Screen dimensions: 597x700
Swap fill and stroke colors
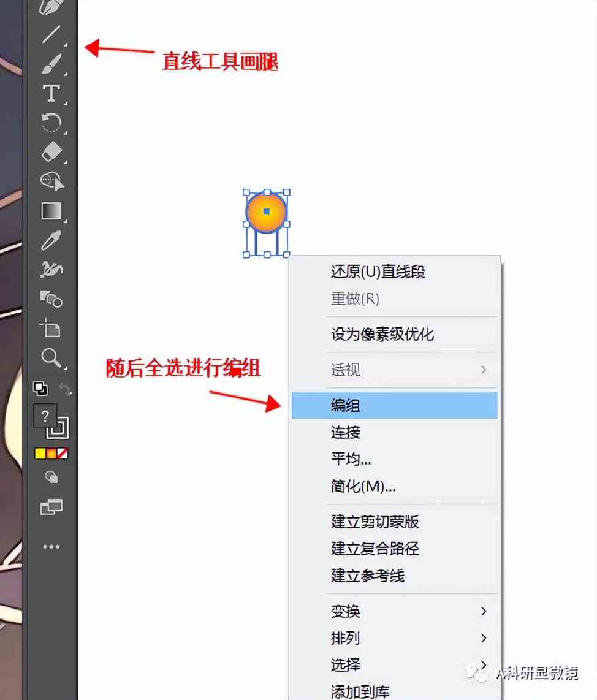pyautogui.click(x=65, y=389)
